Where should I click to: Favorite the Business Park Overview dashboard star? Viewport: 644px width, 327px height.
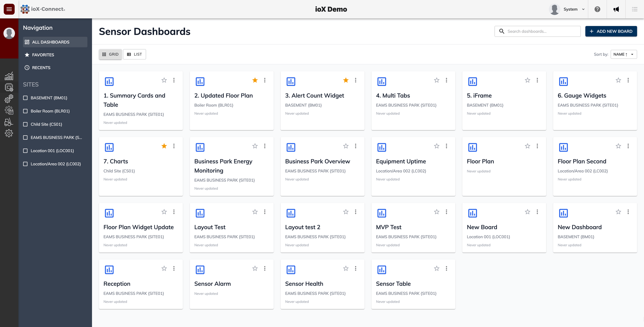(x=346, y=146)
